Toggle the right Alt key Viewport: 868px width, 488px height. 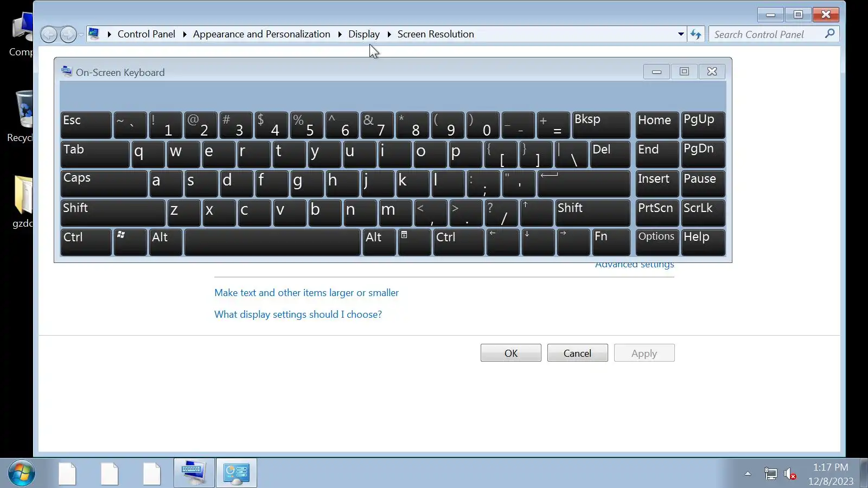379,242
